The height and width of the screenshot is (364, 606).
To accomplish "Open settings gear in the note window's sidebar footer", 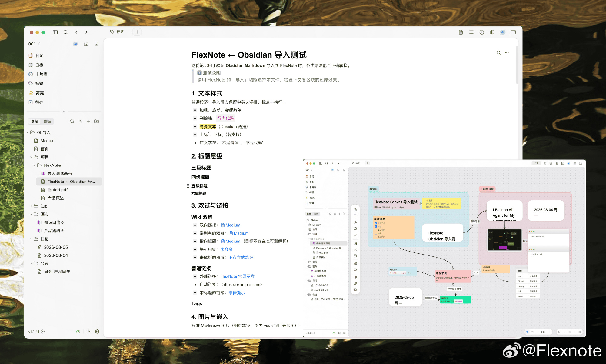I will click(97, 332).
